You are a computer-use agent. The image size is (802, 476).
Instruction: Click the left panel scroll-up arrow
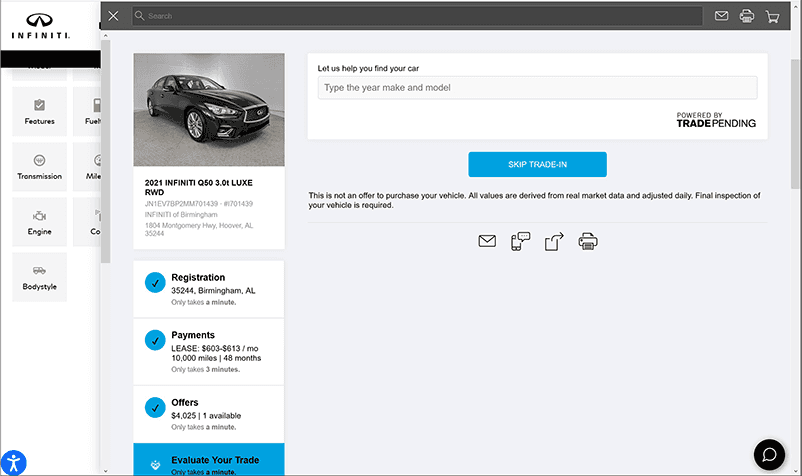[x=105, y=36]
